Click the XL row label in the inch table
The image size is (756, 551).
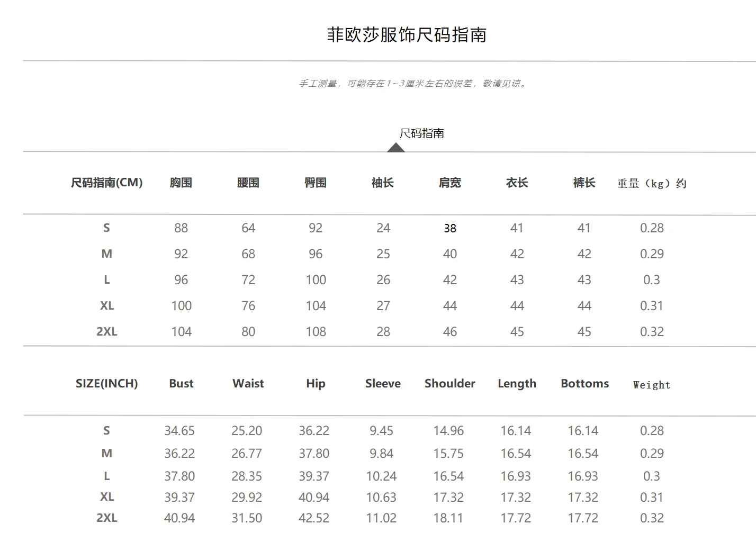[x=107, y=497]
